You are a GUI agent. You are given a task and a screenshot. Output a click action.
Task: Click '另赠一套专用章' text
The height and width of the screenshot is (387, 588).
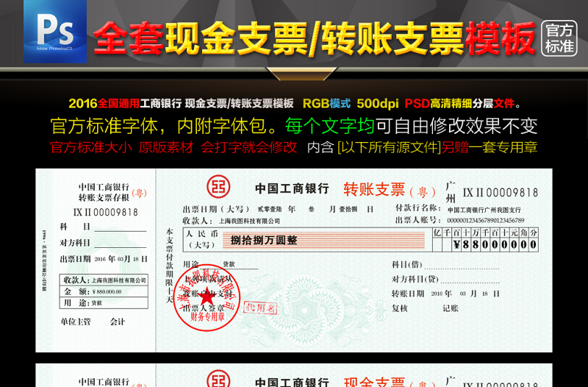coord(490,147)
